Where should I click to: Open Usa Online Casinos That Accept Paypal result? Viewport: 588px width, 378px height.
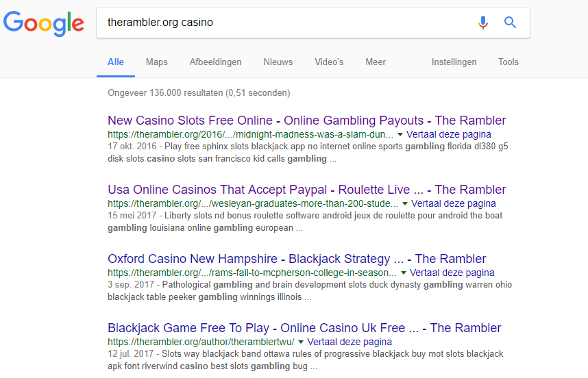click(x=307, y=190)
